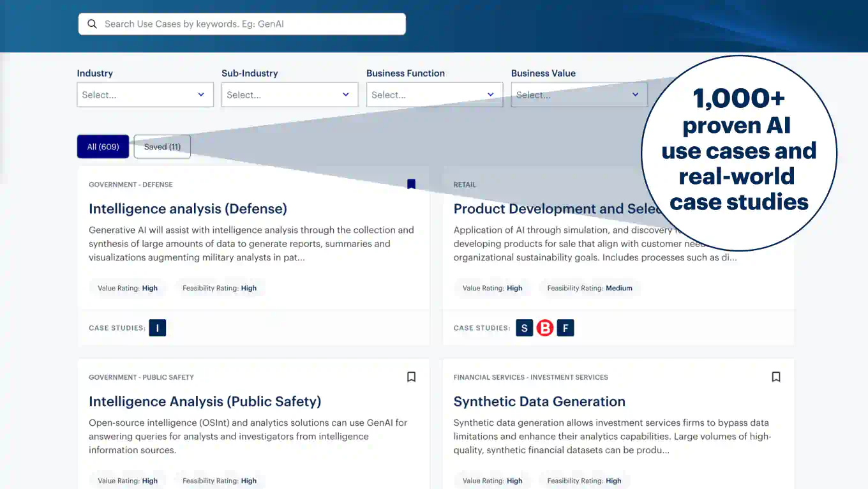Image resolution: width=868 pixels, height=489 pixels.
Task: Click the Value Rating: High tag on Defense card
Action: 128,287
